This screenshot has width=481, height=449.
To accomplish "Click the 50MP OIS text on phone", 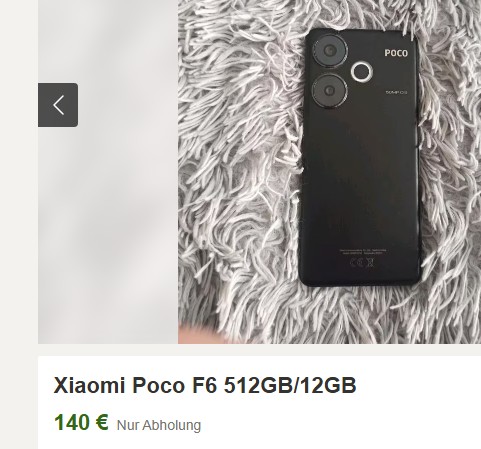I will coord(397,92).
